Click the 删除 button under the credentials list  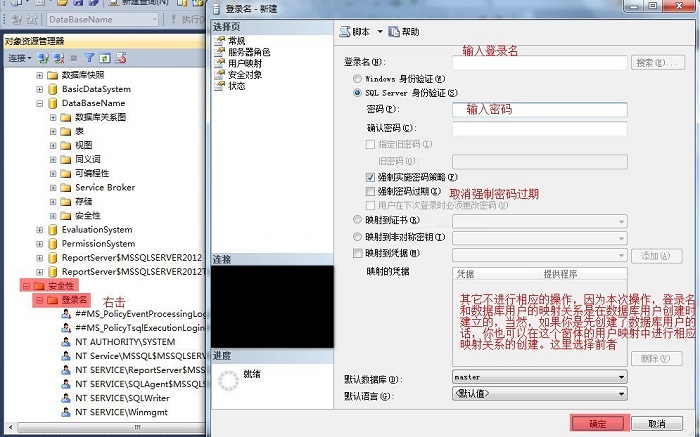[657, 358]
